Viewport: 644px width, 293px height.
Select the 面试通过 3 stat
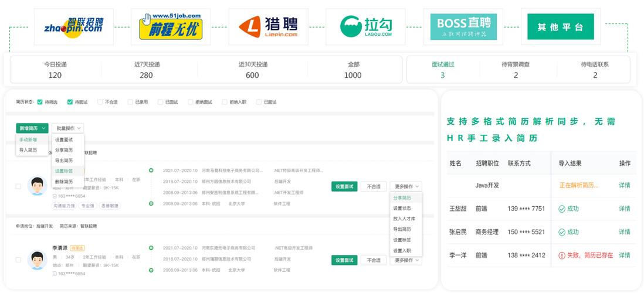click(x=443, y=70)
